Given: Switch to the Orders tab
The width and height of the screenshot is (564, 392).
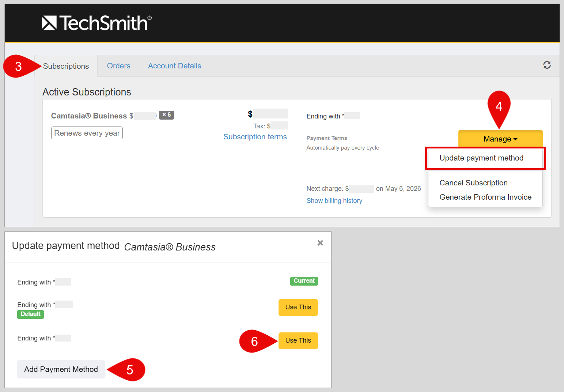Looking at the screenshot, I should click(x=119, y=66).
